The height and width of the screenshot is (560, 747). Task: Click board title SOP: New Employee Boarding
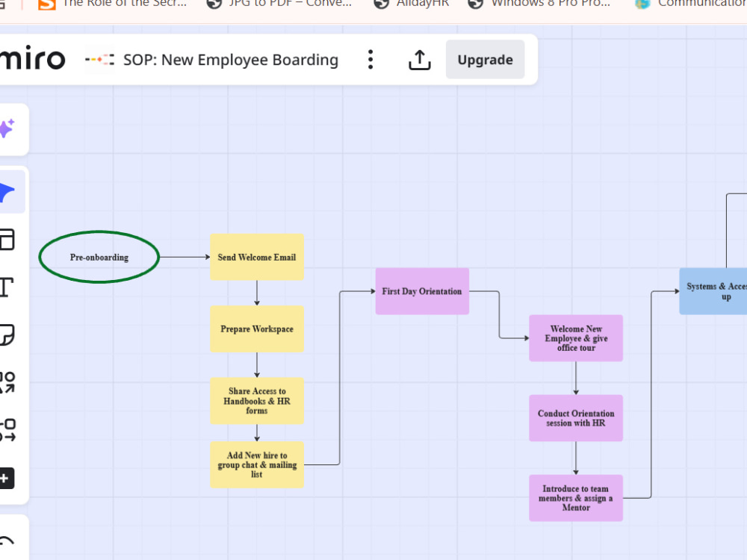(231, 60)
